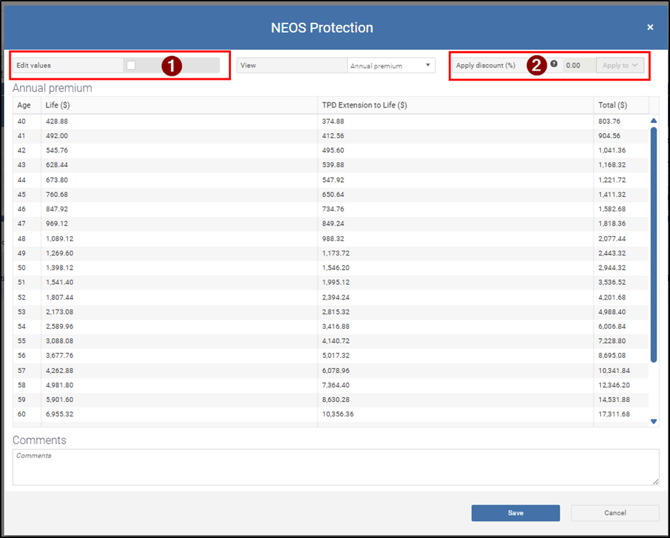The height and width of the screenshot is (538, 670).
Task: Click the premium table vertical scrollbar
Action: click(x=654, y=270)
